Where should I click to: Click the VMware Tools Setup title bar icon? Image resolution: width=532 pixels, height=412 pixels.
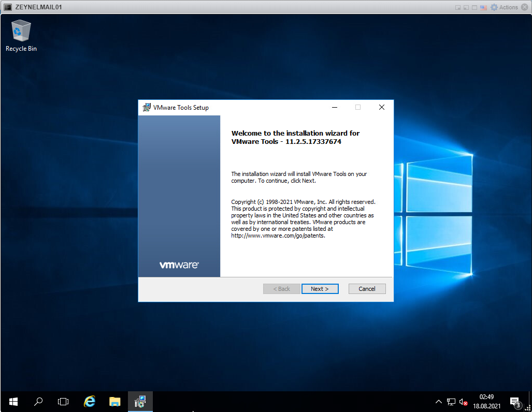tap(147, 108)
